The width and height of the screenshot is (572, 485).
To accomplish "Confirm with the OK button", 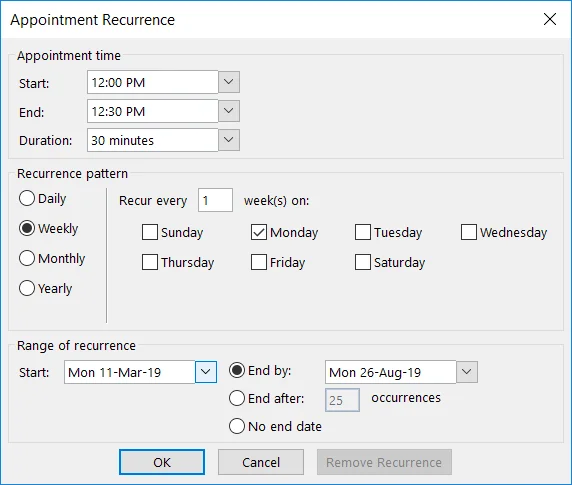I will [162, 462].
